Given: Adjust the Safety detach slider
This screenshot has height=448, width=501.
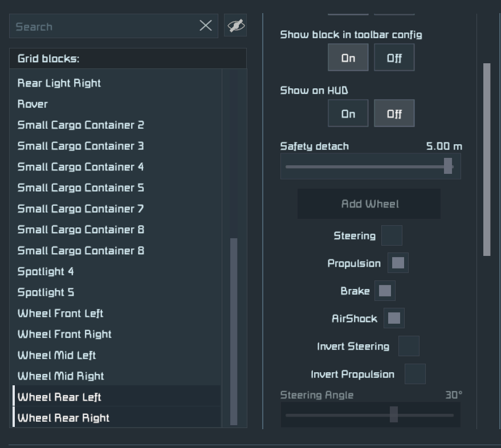Looking at the screenshot, I should [x=448, y=166].
